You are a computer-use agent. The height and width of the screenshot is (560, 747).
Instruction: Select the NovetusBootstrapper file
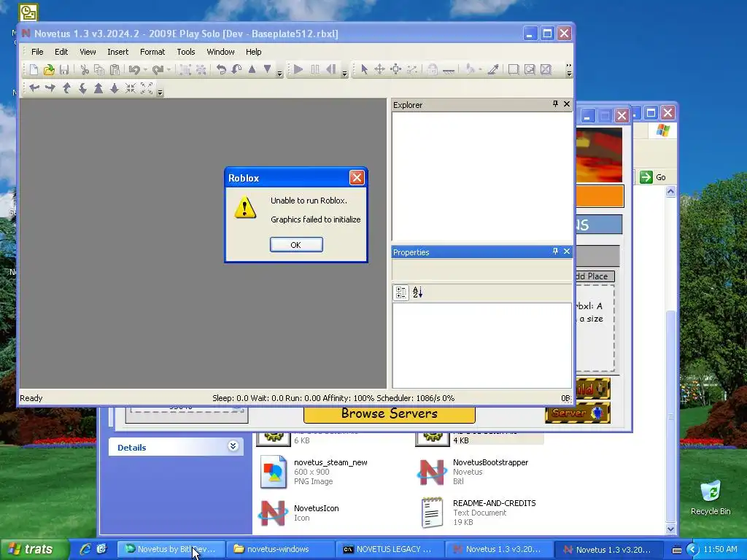473,472
